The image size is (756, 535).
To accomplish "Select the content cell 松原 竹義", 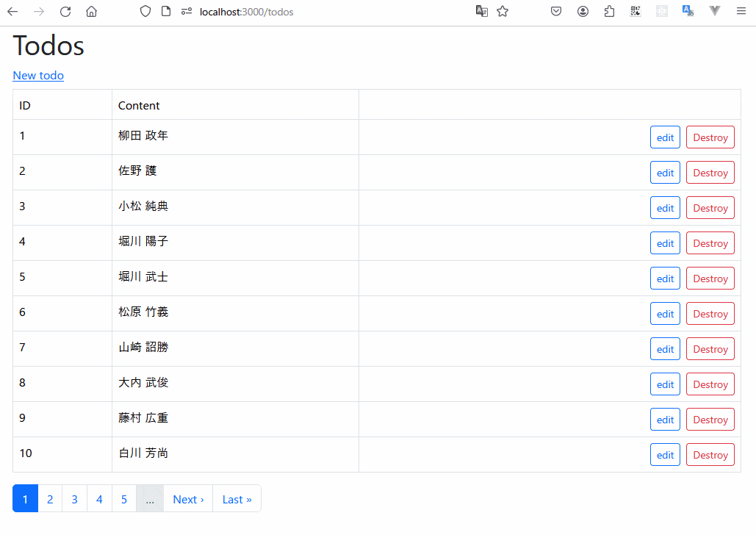I will 235,314.
